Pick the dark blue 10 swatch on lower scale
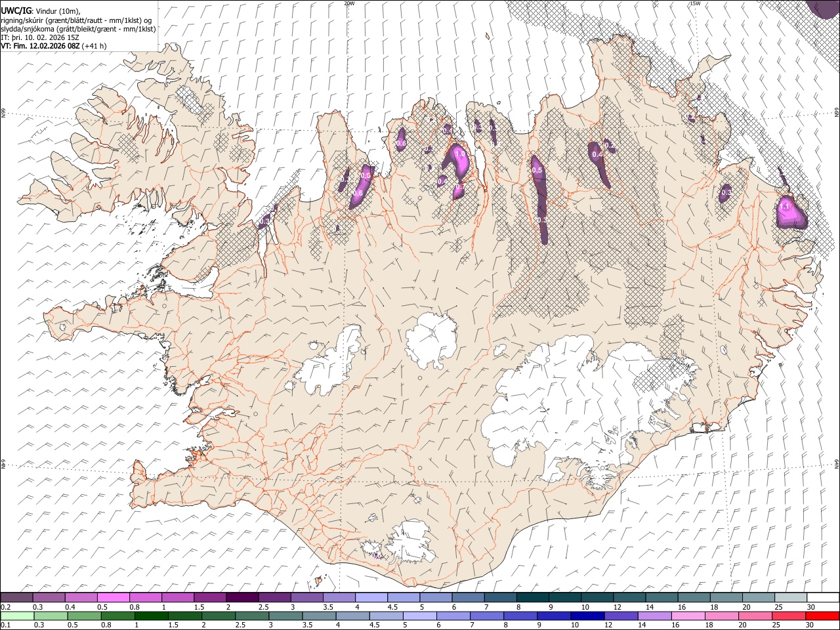The width and height of the screenshot is (840, 630). click(x=587, y=616)
